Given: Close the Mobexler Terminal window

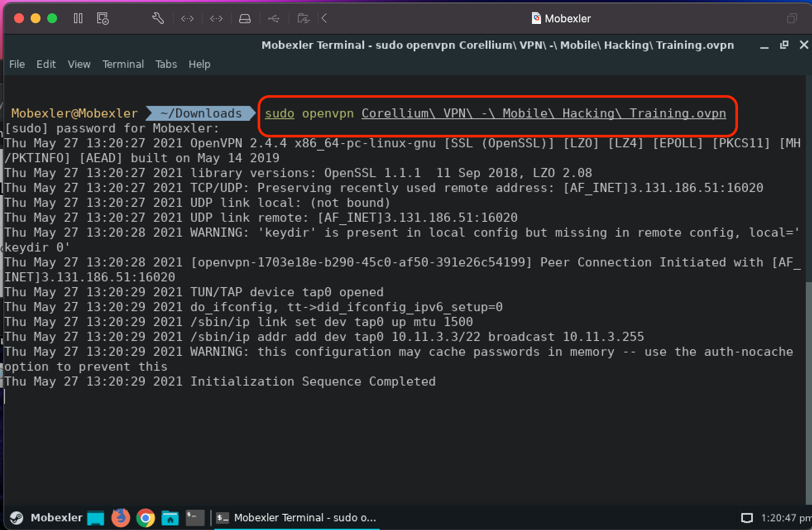Looking at the screenshot, I should 804,45.
